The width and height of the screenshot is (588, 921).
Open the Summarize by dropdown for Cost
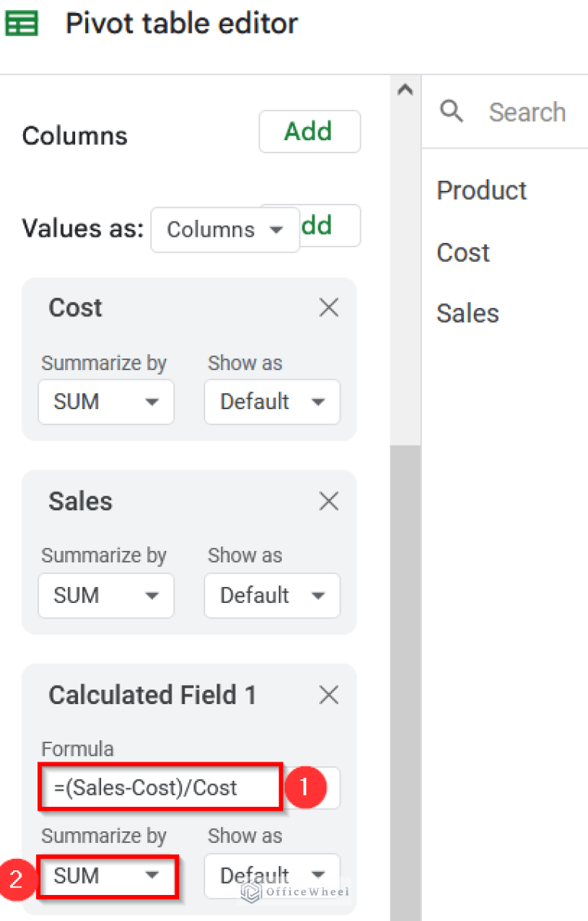tap(106, 402)
